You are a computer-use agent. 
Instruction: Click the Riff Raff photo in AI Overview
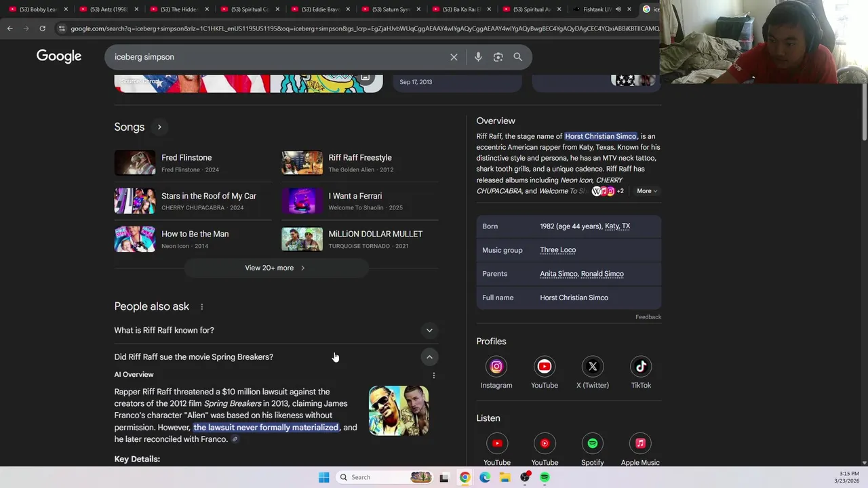pos(399,411)
